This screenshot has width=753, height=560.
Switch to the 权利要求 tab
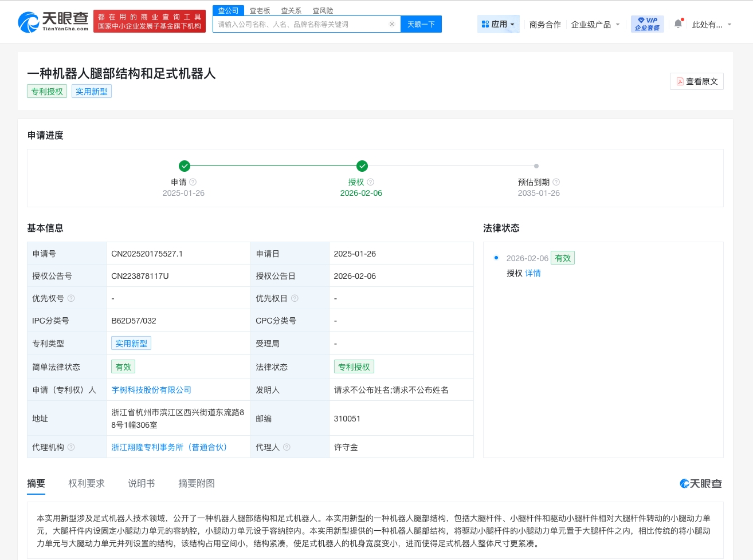pos(86,483)
